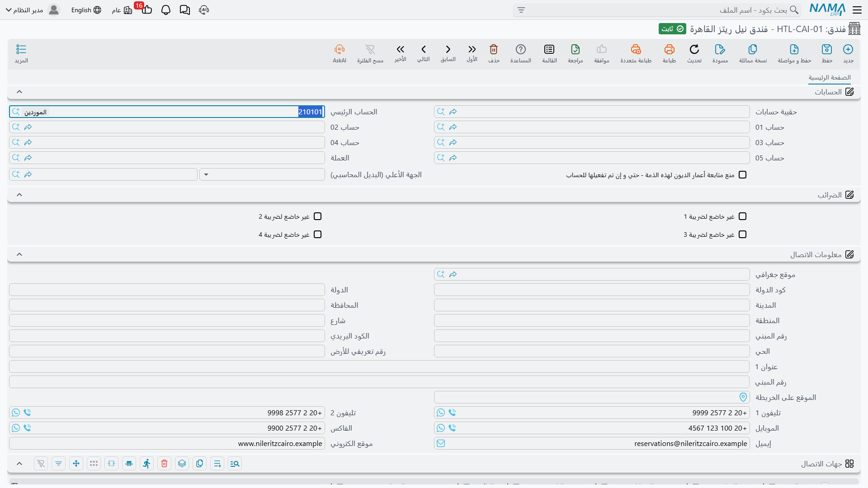This screenshot has width=868, height=488.
Task: Click the map pin icon in الموقع على الخريطة
Action: 743,397
